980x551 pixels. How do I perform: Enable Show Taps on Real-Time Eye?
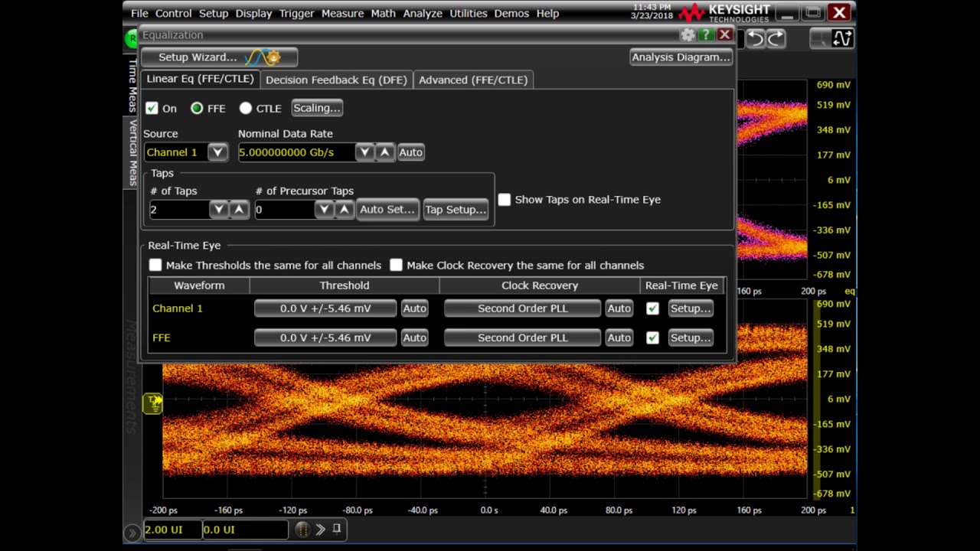505,200
